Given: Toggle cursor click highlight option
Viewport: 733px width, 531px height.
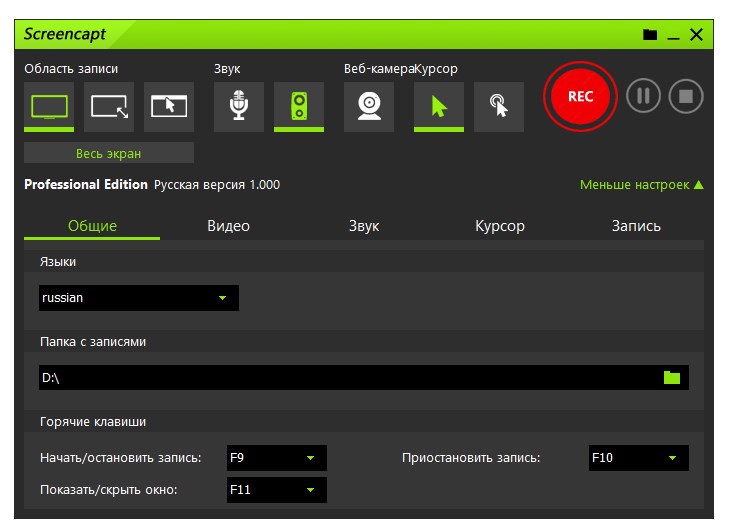Looking at the screenshot, I should coord(499,107).
